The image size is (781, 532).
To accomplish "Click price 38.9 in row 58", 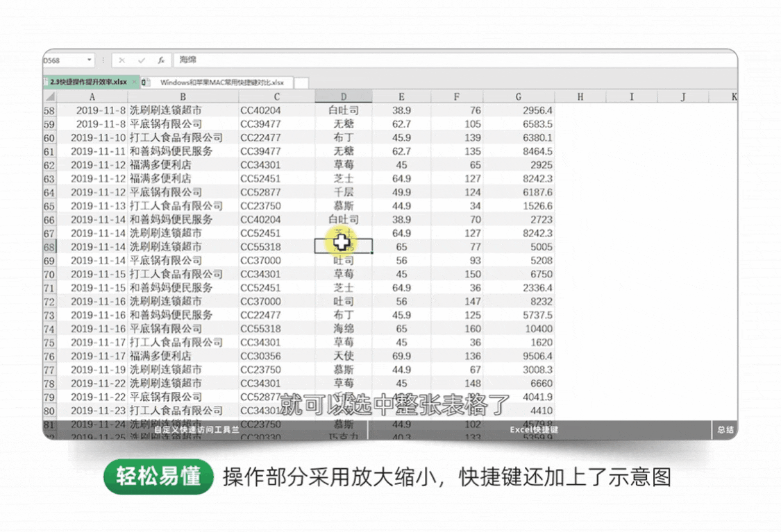I will [401, 110].
